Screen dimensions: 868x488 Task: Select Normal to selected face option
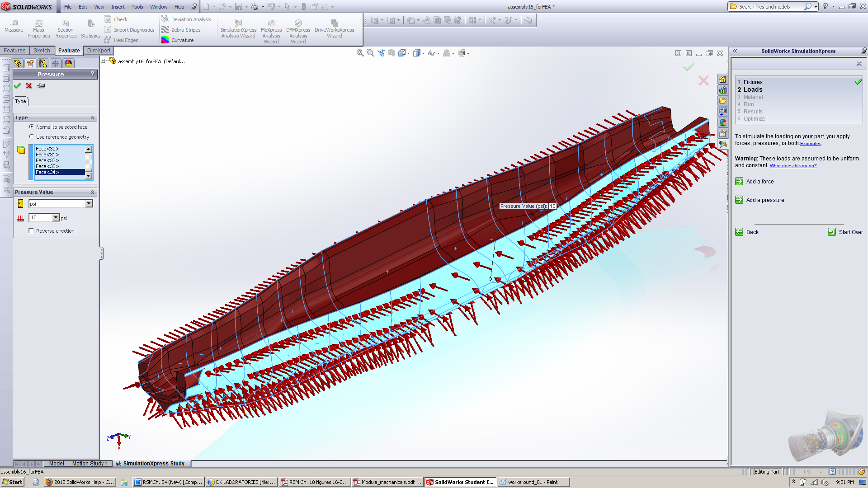point(58,127)
